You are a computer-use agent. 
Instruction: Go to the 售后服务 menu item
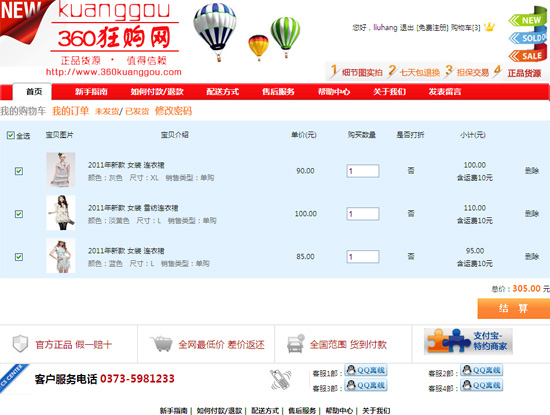tap(278, 92)
